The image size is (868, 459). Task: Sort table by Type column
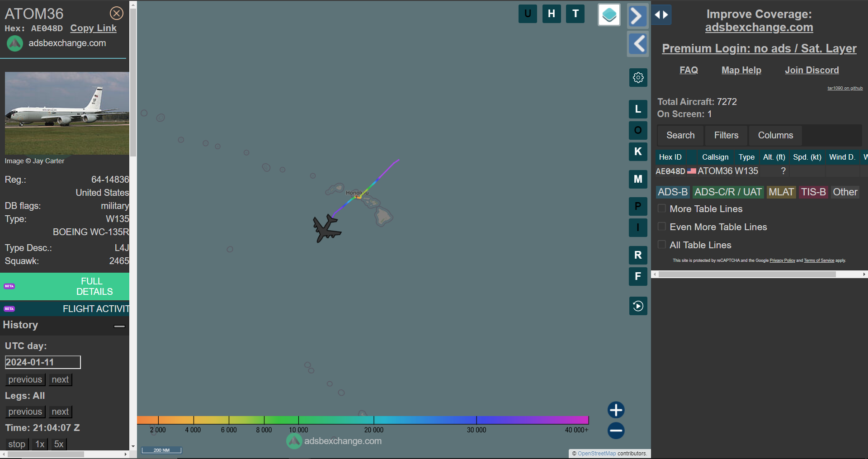(x=746, y=157)
